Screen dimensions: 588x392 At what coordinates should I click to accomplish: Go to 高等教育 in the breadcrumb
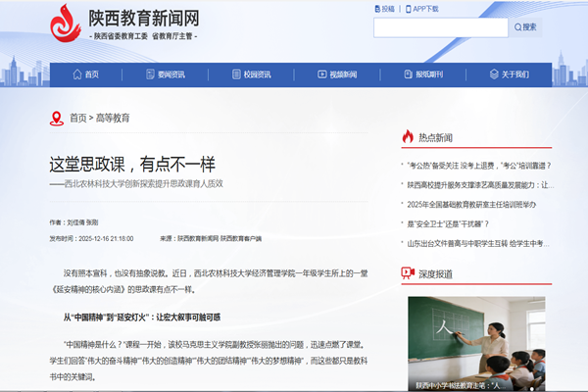[x=113, y=119]
